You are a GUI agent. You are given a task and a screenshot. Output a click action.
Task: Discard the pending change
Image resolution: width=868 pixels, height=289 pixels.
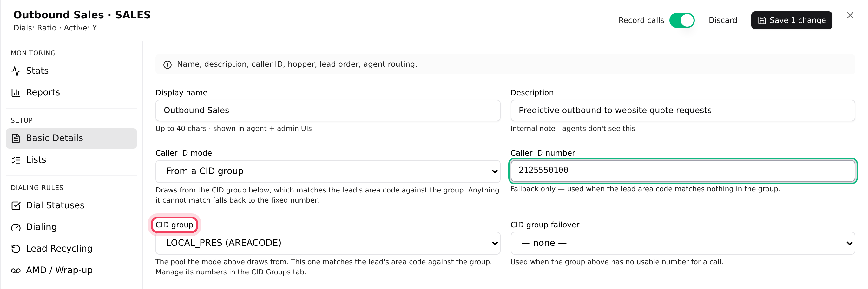[x=723, y=20]
